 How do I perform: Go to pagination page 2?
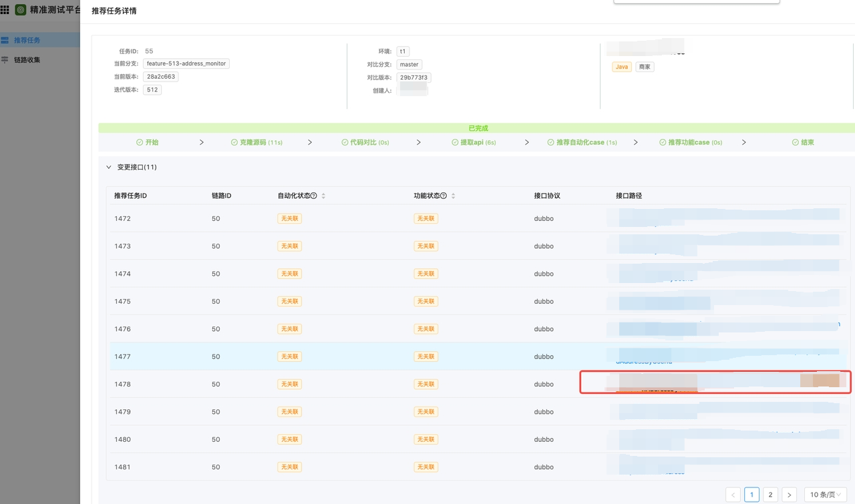(770, 495)
